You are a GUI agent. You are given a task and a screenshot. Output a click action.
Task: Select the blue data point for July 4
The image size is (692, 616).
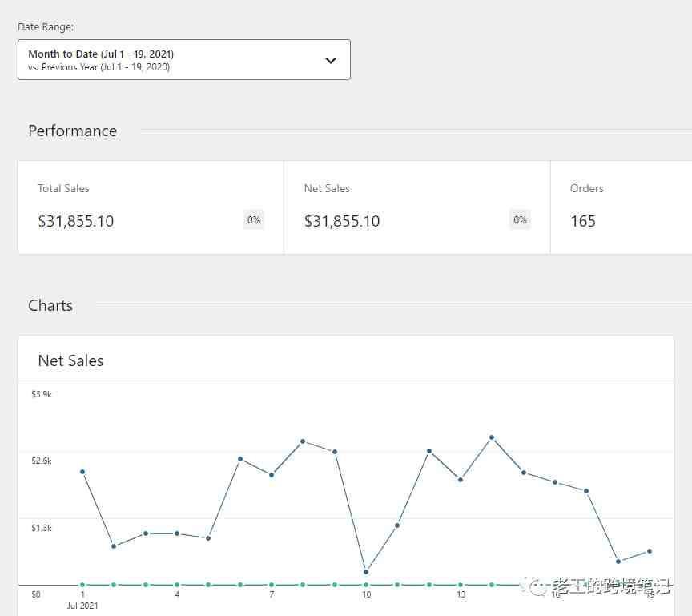point(177,533)
